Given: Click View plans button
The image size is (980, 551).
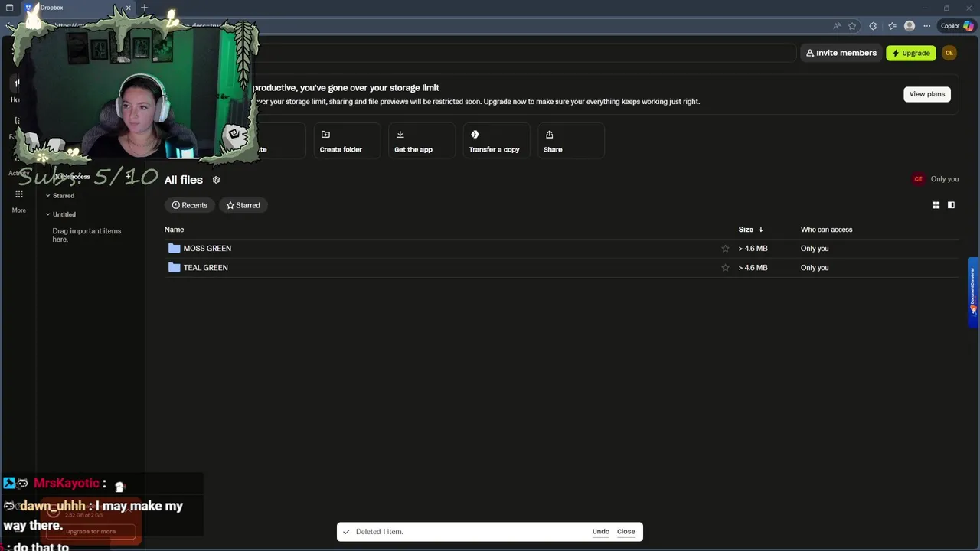Looking at the screenshot, I should click(x=927, y=94).
